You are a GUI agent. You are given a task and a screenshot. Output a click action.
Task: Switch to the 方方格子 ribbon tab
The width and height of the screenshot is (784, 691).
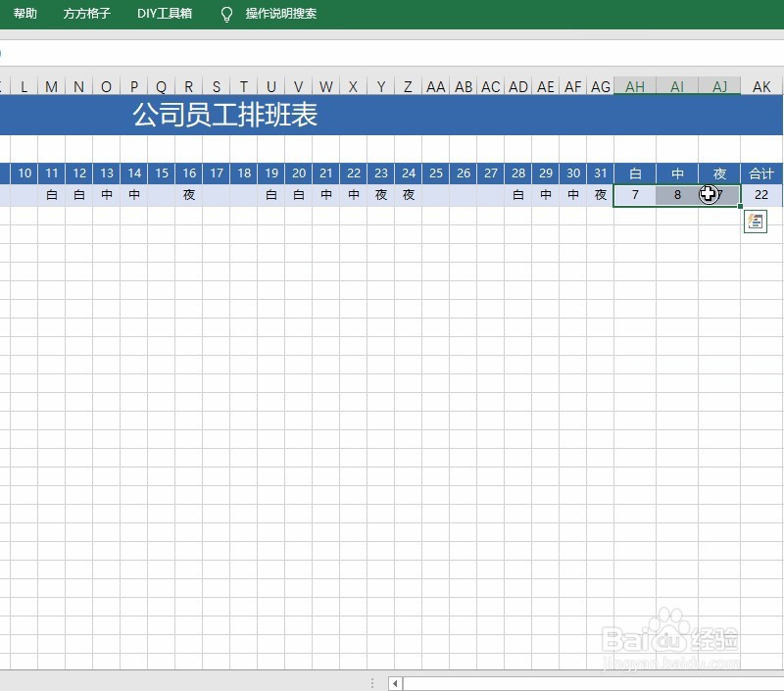click(x=87, y=14)
